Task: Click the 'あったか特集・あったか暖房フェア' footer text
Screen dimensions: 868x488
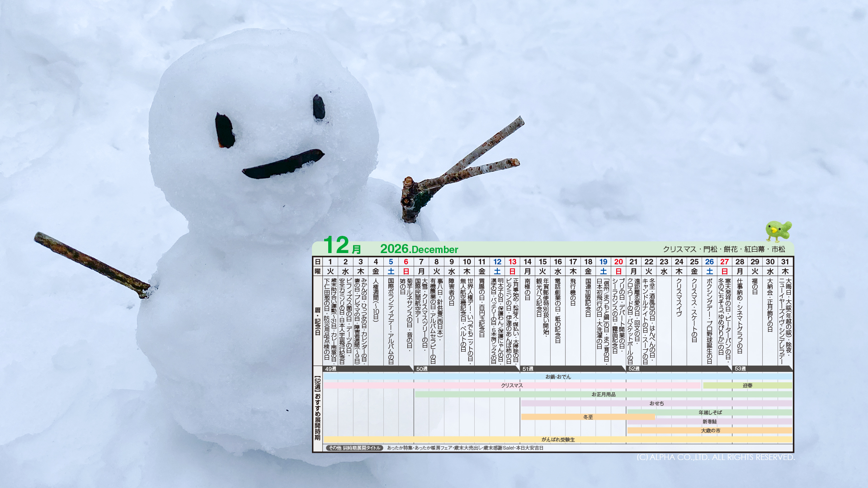Action: [x=419, y=448]
